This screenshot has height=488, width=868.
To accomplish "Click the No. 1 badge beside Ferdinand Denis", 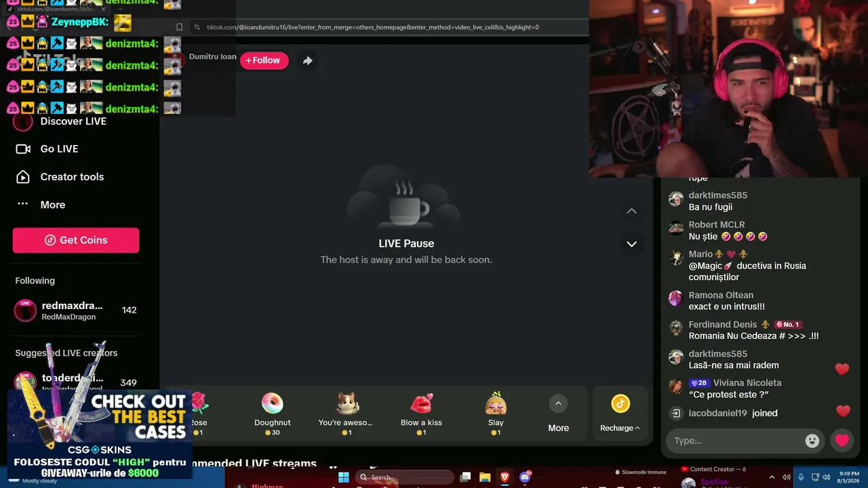I will click(x=788, y=325).
